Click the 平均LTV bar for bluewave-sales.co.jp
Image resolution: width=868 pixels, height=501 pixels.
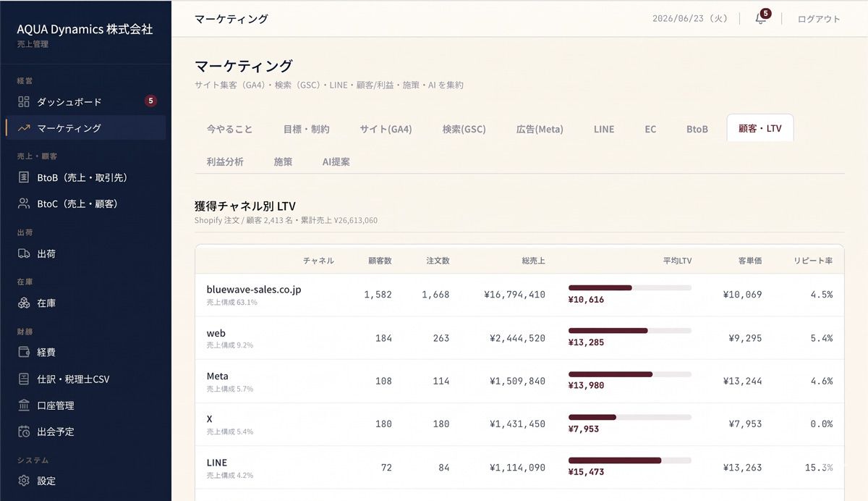(630, 287)
